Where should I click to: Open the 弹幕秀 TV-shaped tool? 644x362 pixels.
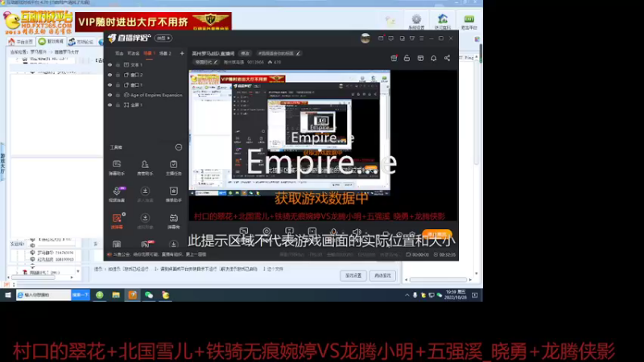coord(173,220)
